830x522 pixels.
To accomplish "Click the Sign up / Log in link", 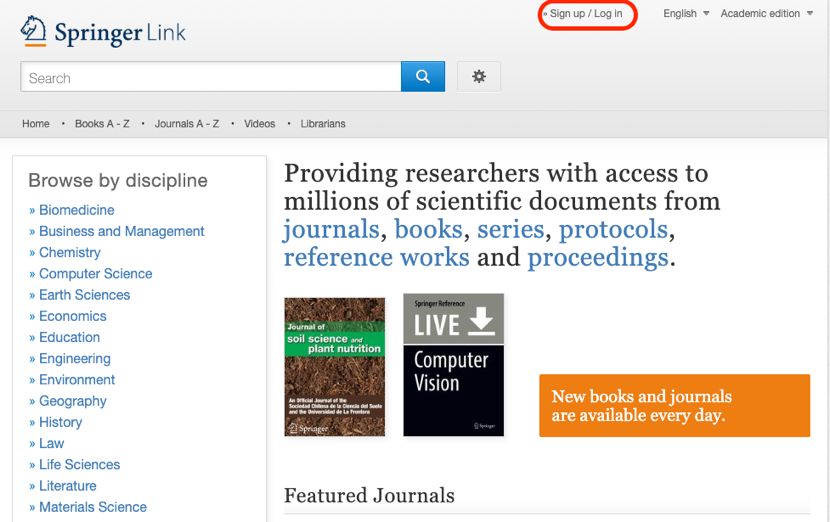I will coord(586,14).
